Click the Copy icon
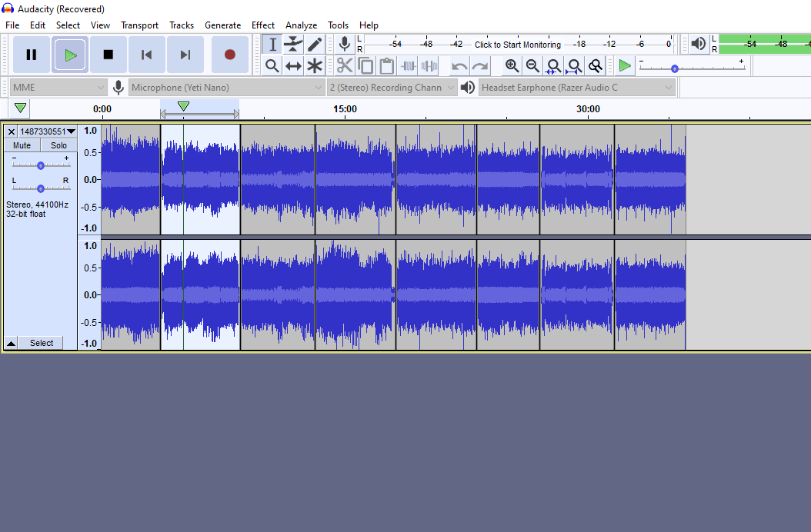The height and width of the screenshot is (532, 811). tap(365, 65)
